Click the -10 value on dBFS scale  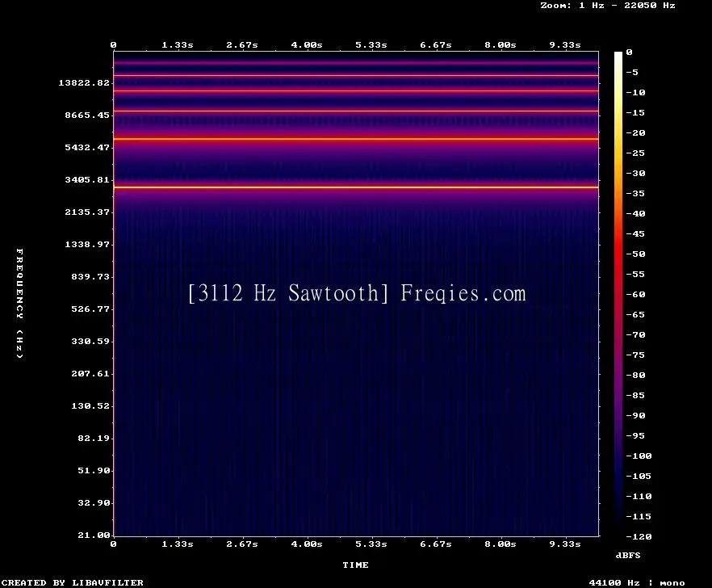point(635,92)
